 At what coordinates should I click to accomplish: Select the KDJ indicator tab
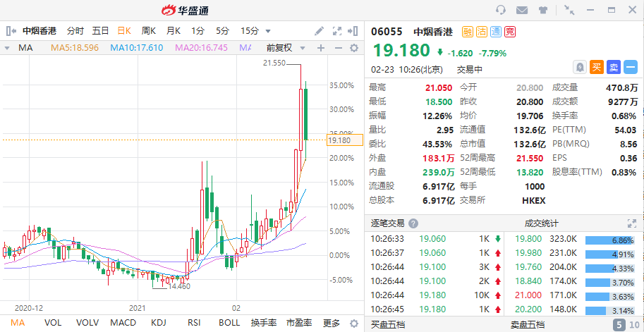(159, 323)
